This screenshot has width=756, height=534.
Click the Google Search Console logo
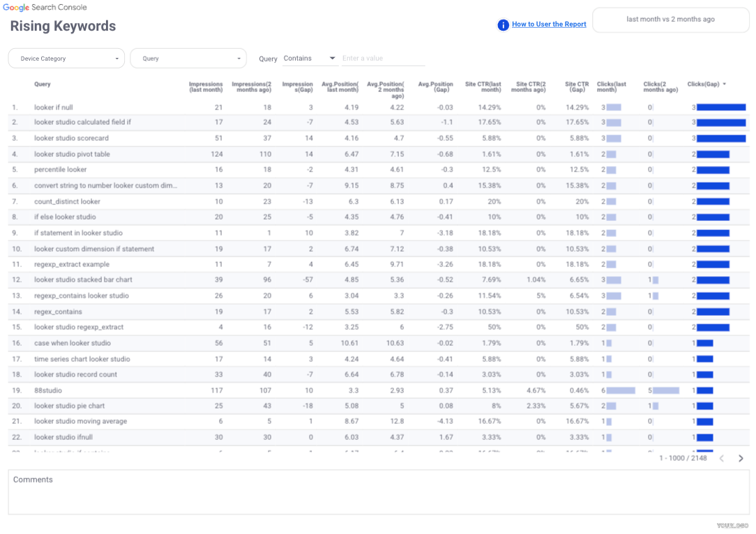(x=45, y=8)
